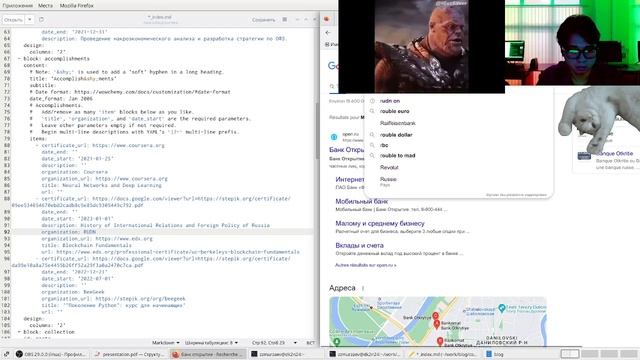Image resolution: width=640 pixels, height=360 pixels.
Task: Open the Markdown language dropdown in status bar
Action: pyautogui.click(x=166, y=343)
